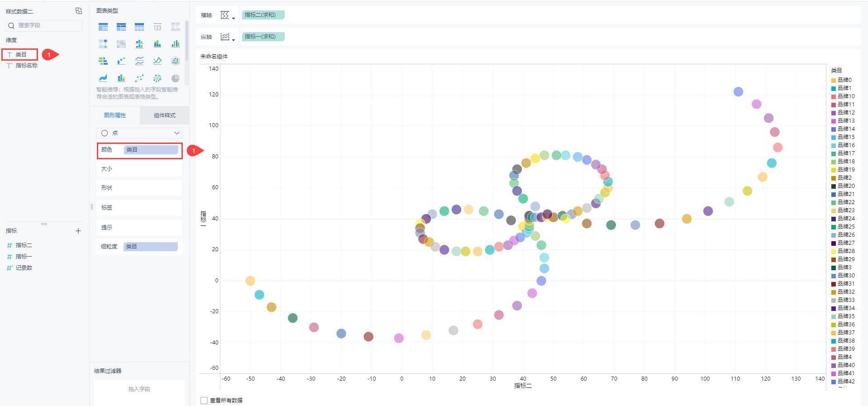Select the pie chart type icon
Viewport: 868px width, 406px height.
pos(176,78)
